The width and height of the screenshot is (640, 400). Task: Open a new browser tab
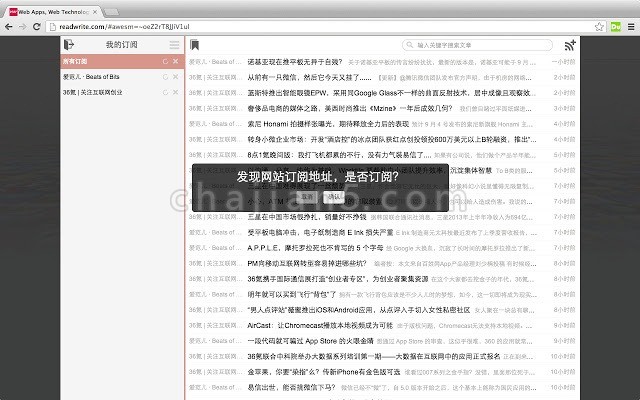[x=112, y=12]
